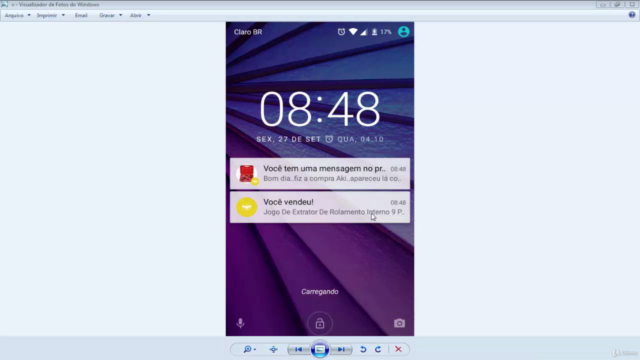The height and width of the screenshot is (360, 640).
Task: Click the fit-to-window actual size icon
Action: pos(273,349)
